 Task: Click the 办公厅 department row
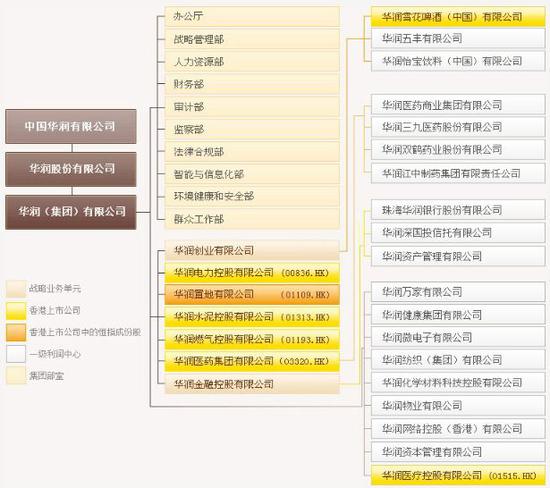(252, 16)
